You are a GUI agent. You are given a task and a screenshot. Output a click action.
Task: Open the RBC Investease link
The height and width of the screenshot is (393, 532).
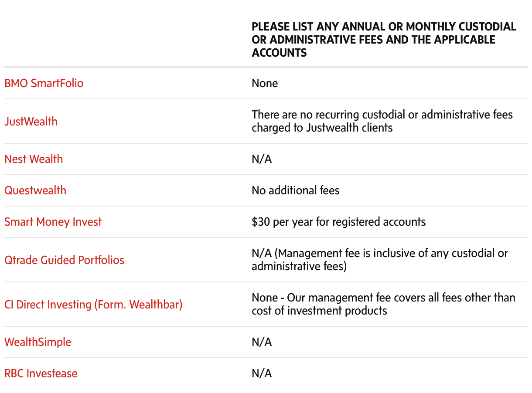[x=41, y=373]
